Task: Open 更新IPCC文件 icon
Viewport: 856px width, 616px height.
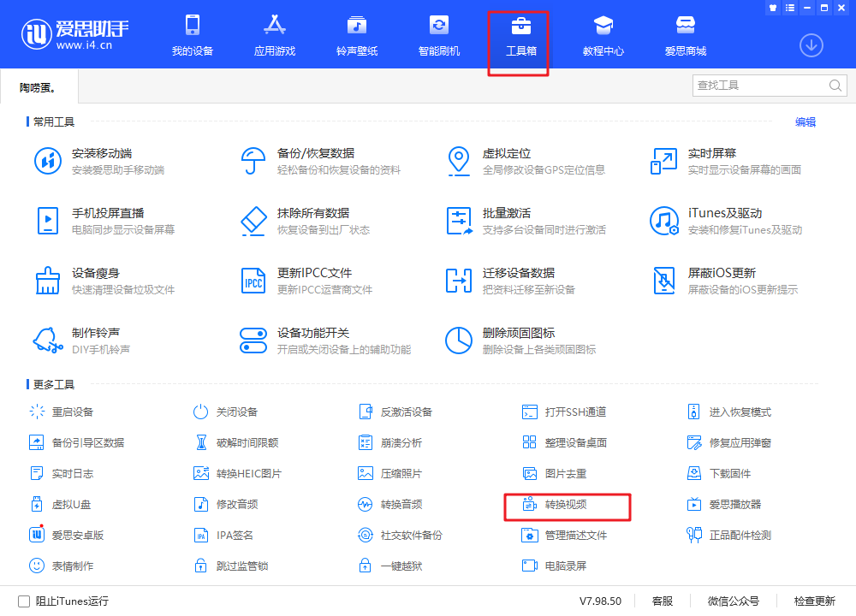Action: [253, 281]
